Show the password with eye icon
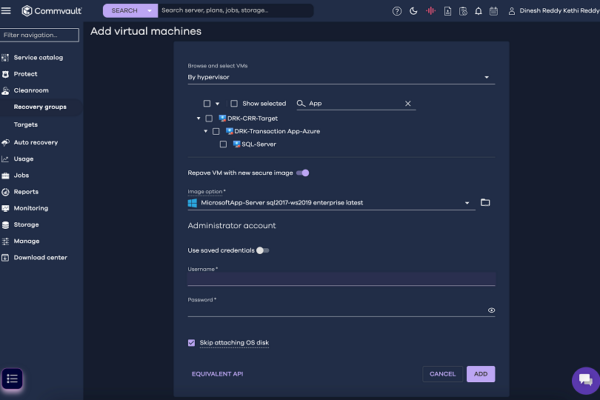 491,310
